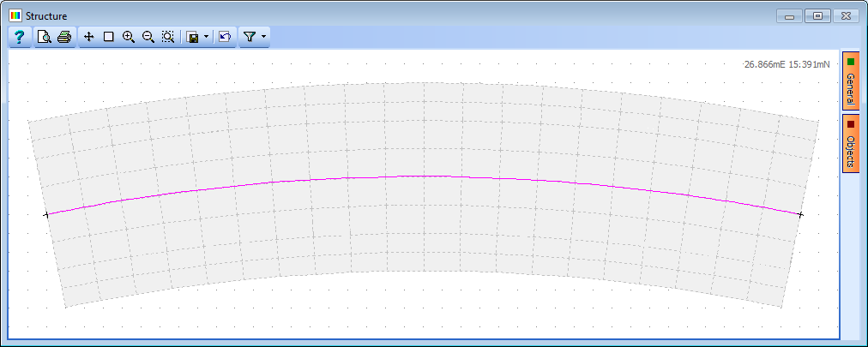Restore the Structure window size
868x347 pixels.
[x=817, y=16]
